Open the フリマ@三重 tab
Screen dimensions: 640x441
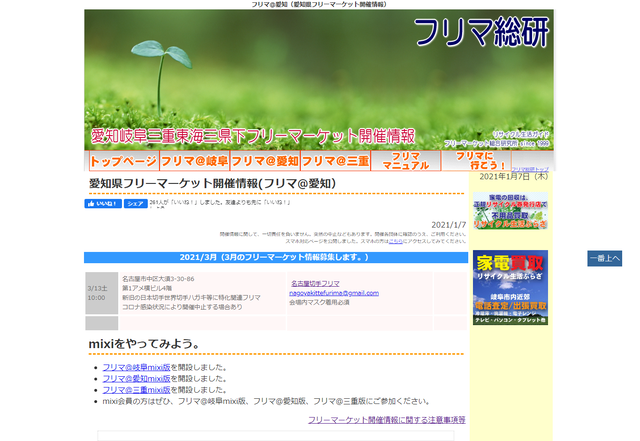(x=336, y=161)
